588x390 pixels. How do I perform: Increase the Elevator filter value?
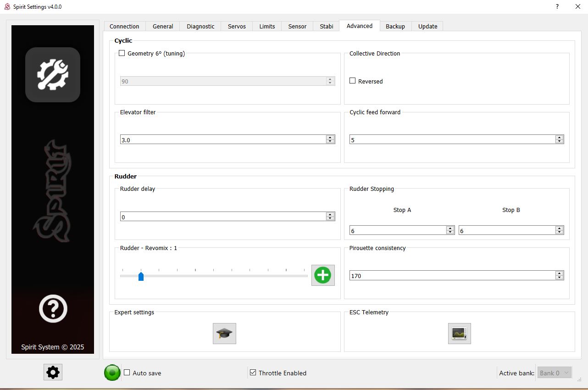(x=330, y=137)
